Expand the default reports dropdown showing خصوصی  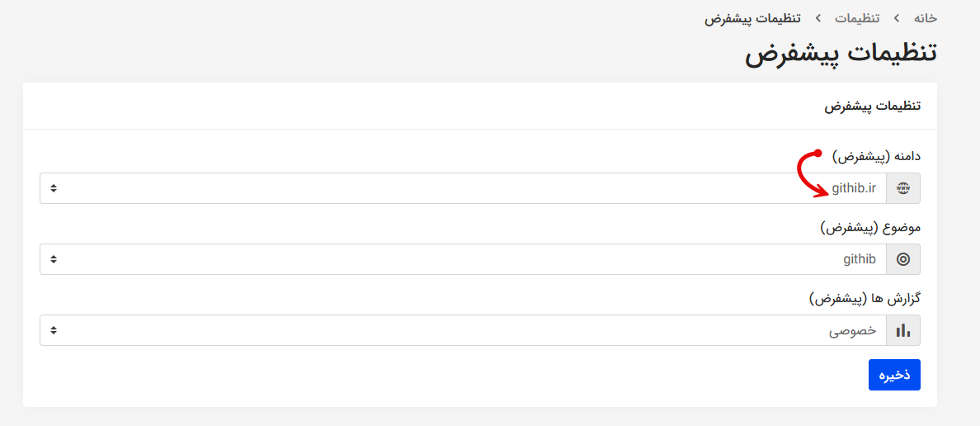462,330
